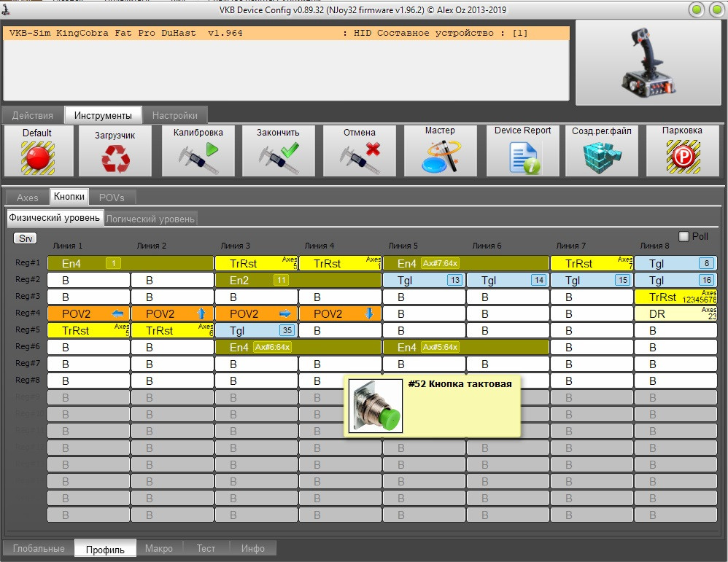Viewport: 728px width, 562px height.
Task: Switch to the Глобальные bottom tab
Action: click(39, 548)
